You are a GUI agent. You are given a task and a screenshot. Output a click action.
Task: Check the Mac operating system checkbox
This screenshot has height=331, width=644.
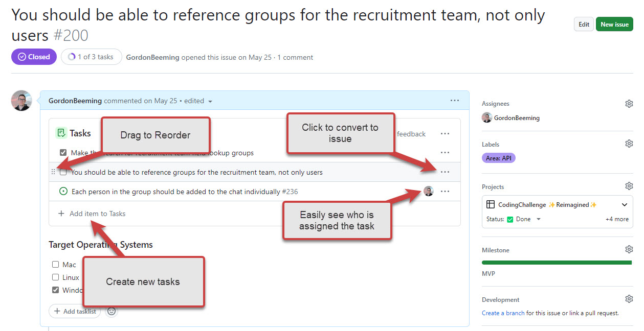coord(56,265)
